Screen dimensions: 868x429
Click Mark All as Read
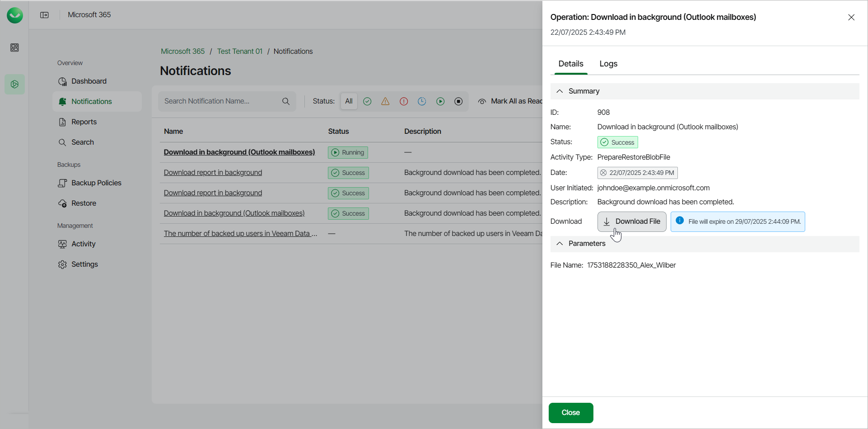pyautogui.click(x=510, y=101)
